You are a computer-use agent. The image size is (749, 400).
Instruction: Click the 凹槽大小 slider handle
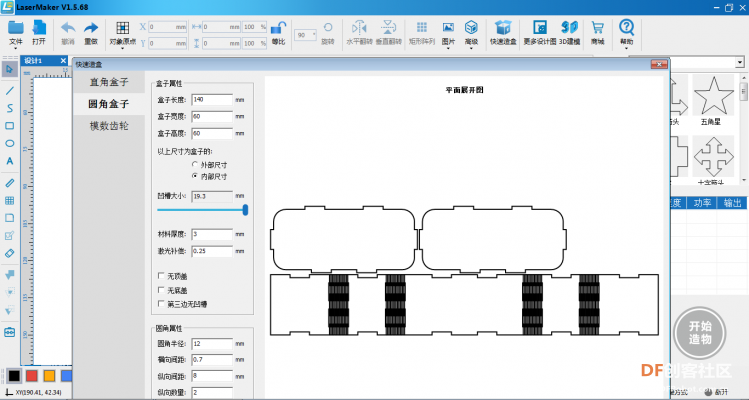(x=246, y=210)
